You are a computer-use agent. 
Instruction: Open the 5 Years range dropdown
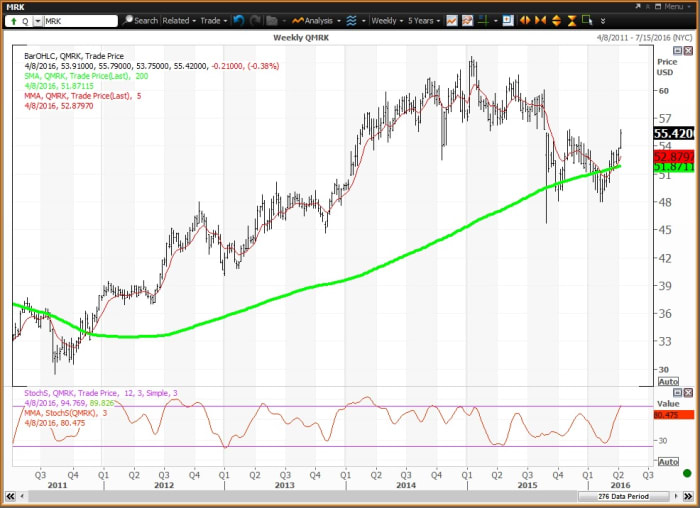coord(422,20)
